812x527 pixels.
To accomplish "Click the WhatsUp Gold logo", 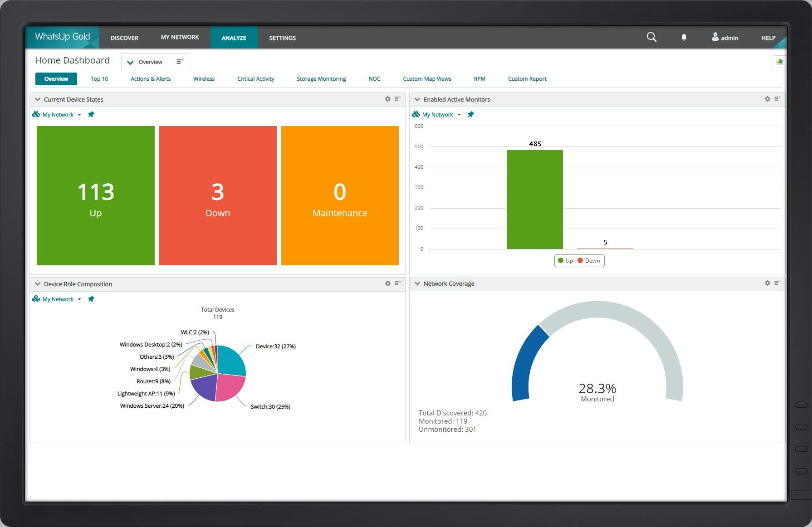I will (63, 37).
